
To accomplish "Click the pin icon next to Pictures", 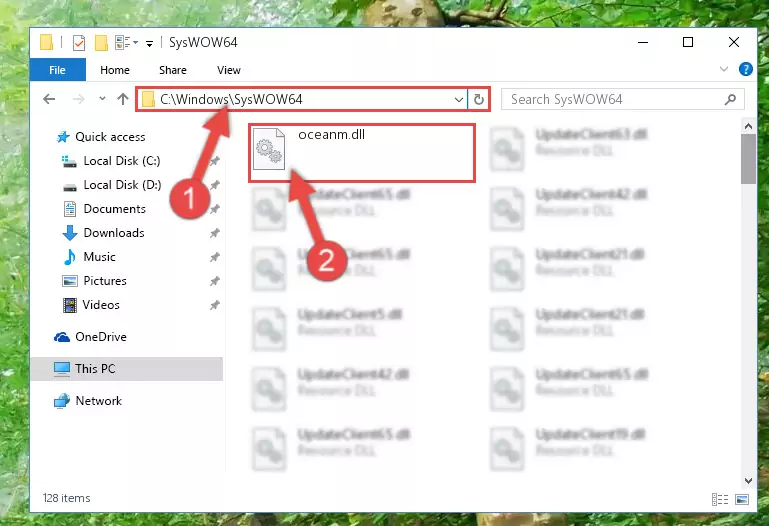I will (x=214, y=281).
